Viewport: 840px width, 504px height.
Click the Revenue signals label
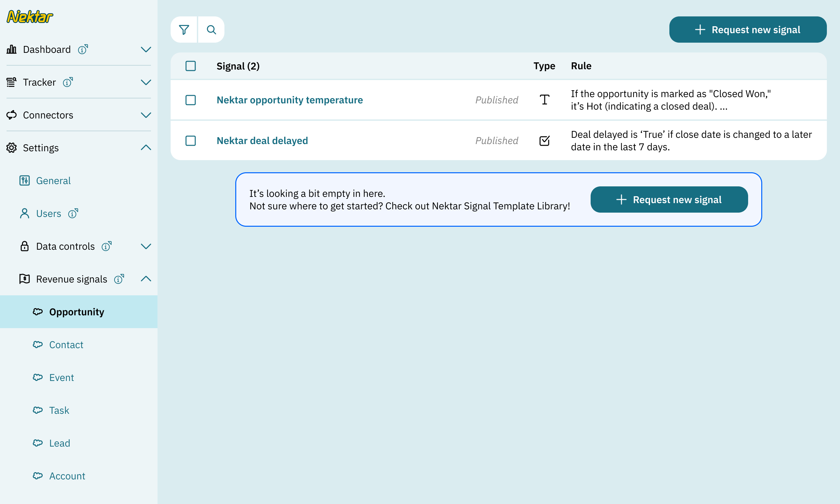tap(72, 279)
